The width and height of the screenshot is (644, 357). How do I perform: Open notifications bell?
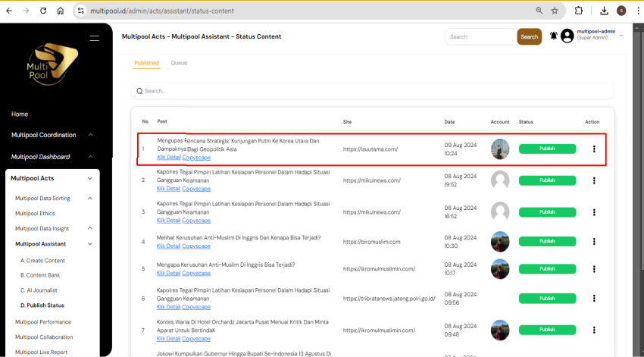pos(554,36)
